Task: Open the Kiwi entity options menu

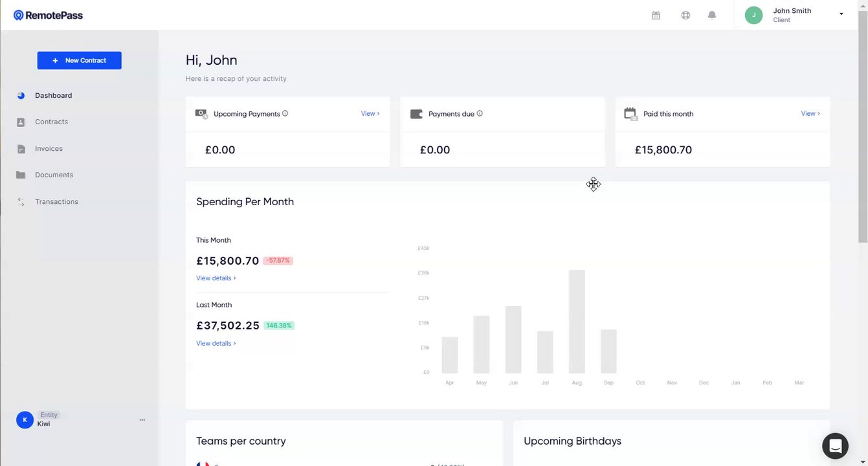Action: point(142,420)
